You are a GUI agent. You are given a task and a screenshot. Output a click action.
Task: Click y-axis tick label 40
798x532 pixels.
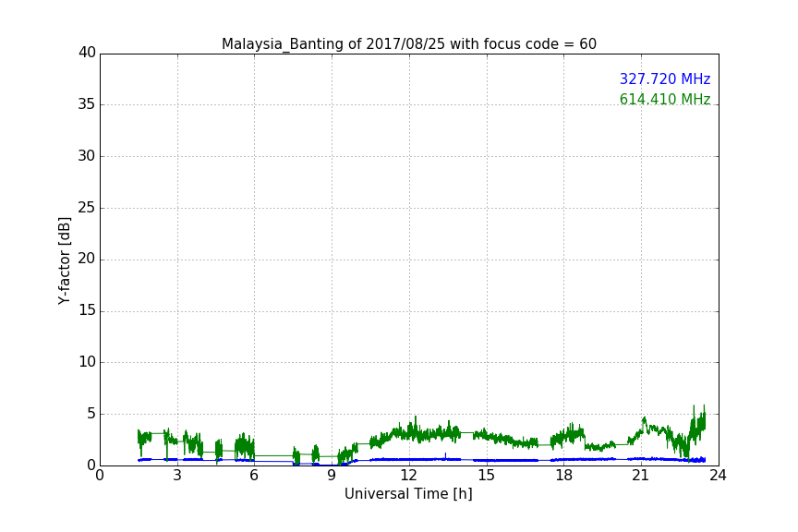pyautogui.click(x=87, y=53)
